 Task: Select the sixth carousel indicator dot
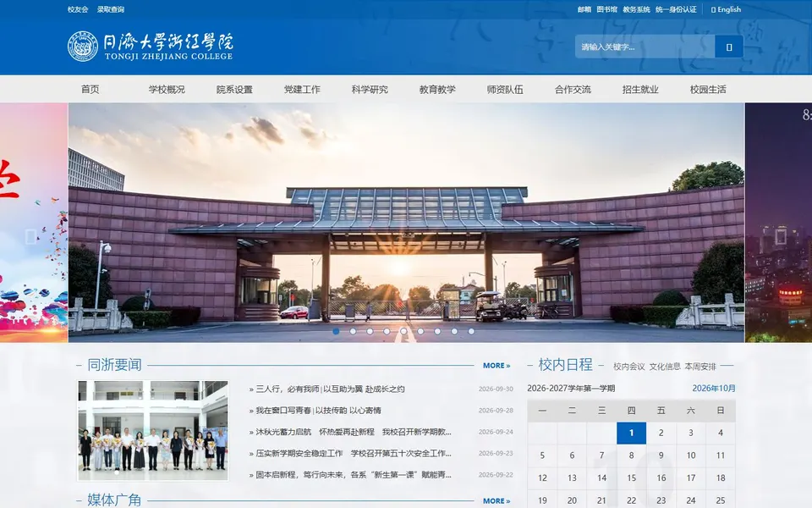pos(420,331)
